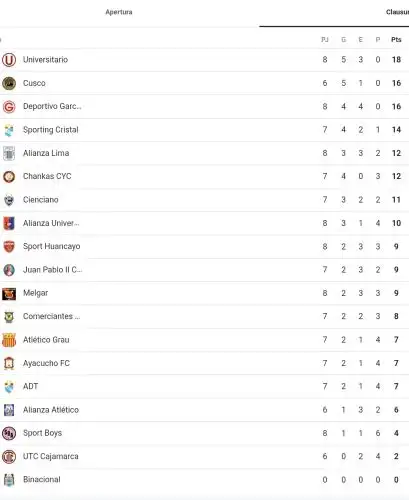Open the Cienciano team link
The height and width of the screenshot is (500, 409).
click(x=41, y=200)
